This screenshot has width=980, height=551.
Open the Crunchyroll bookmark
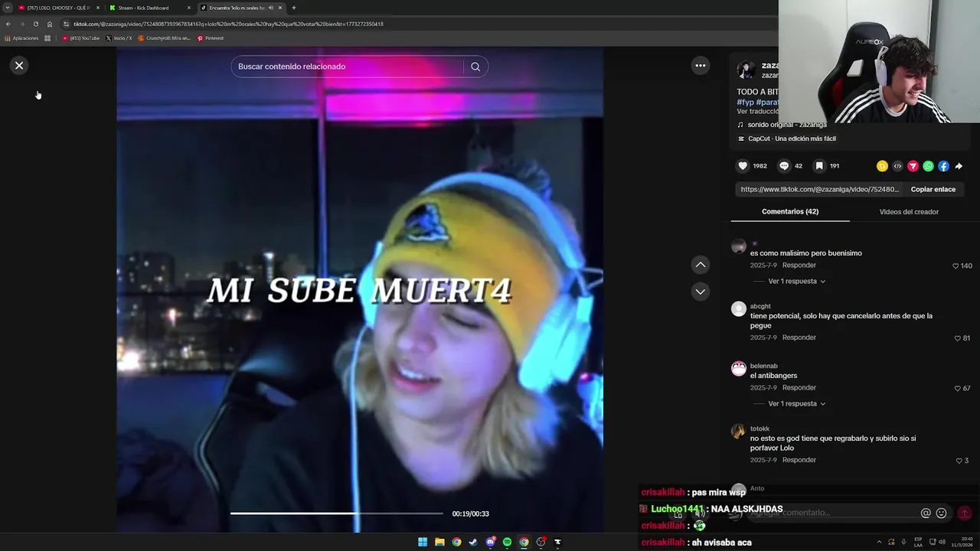(164, 37)
